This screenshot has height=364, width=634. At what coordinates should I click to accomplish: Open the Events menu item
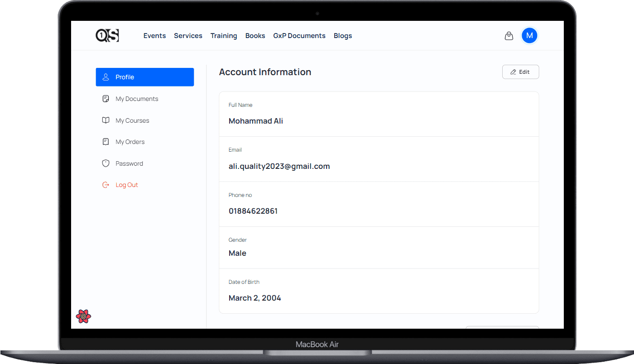click(x=154, y=36)
